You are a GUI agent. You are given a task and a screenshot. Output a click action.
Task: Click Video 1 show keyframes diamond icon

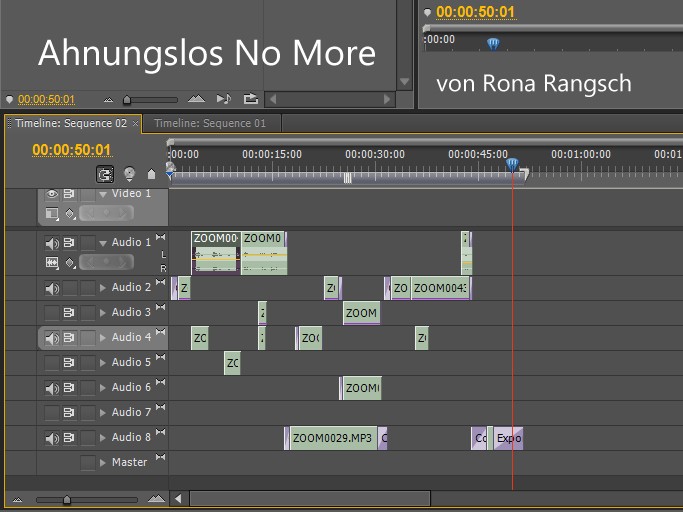pos(70,213)
